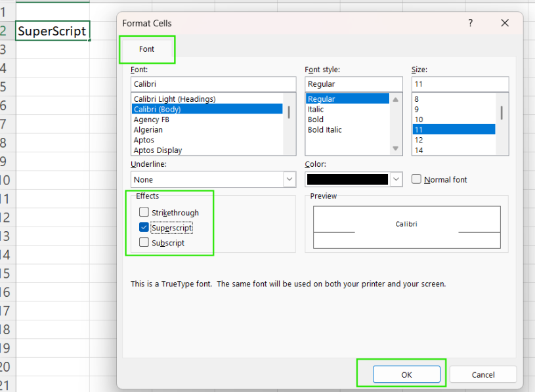Choose Algerian from font list

coord(148,130)
